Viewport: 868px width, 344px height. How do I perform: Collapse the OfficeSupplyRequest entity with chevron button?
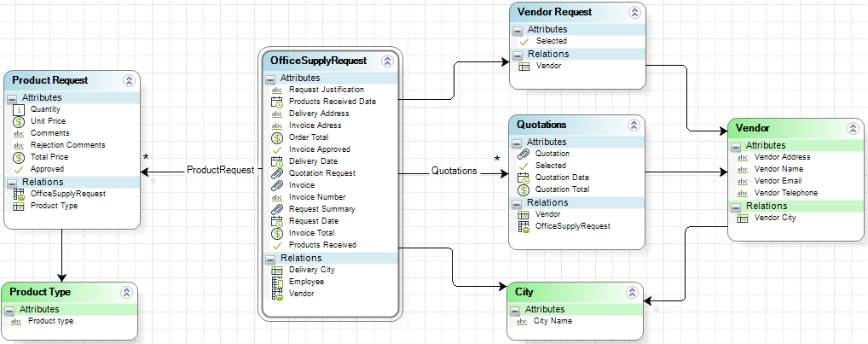387,61
